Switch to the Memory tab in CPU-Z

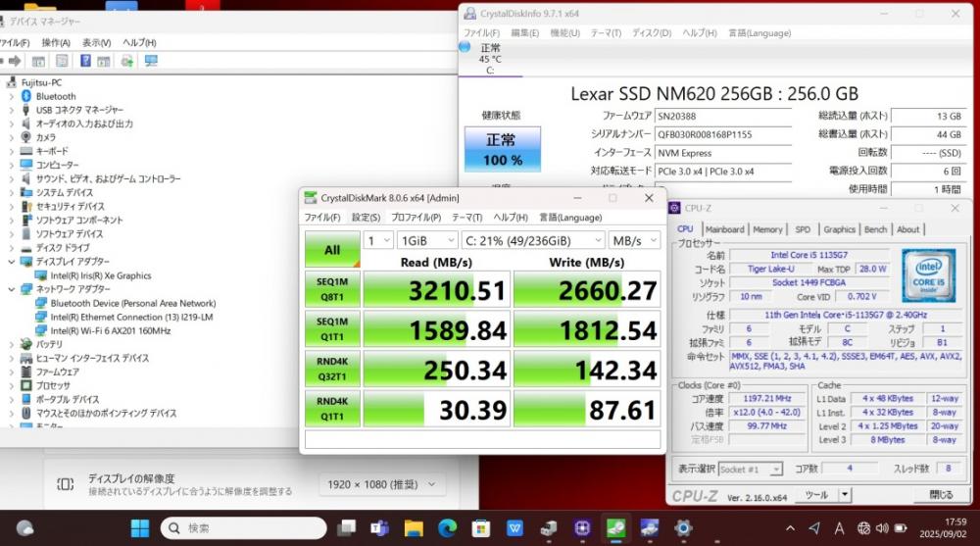point(767,229)
